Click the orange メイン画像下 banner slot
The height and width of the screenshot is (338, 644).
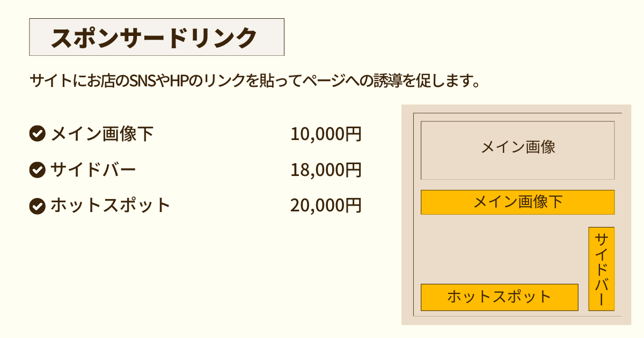pyautogui.click(x=517, y=202)
